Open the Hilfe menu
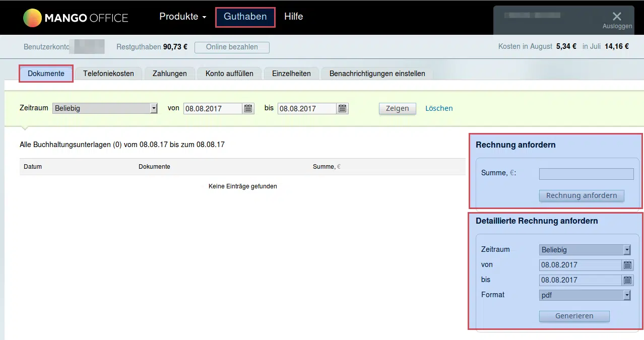The width and height of the screenshot is (644, 340). [x=294, y=17]
